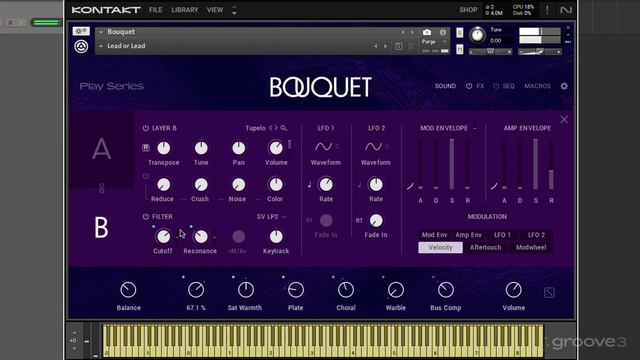Toggle LFO 2 RT retrigger

click(x=359, y=220)
